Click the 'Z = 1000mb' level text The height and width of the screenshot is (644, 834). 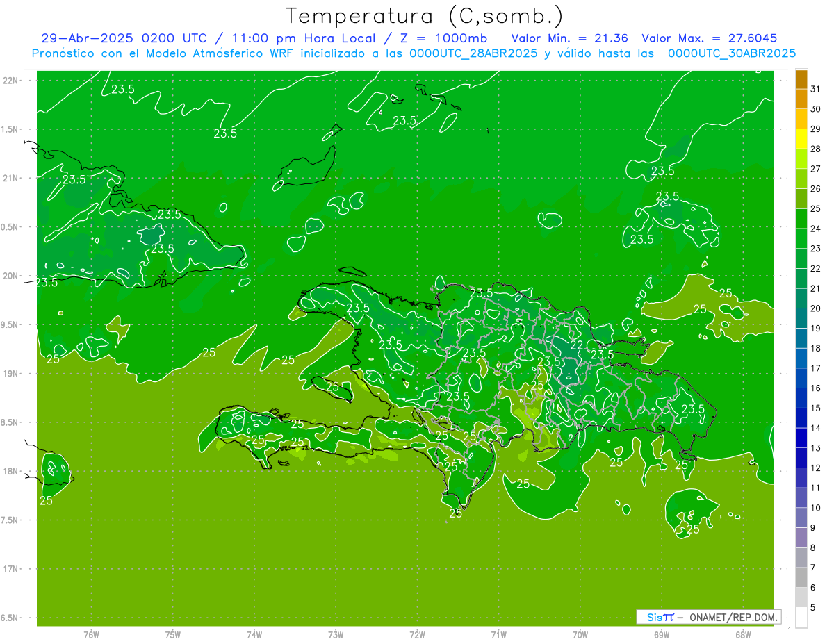[x=443, y=38]
